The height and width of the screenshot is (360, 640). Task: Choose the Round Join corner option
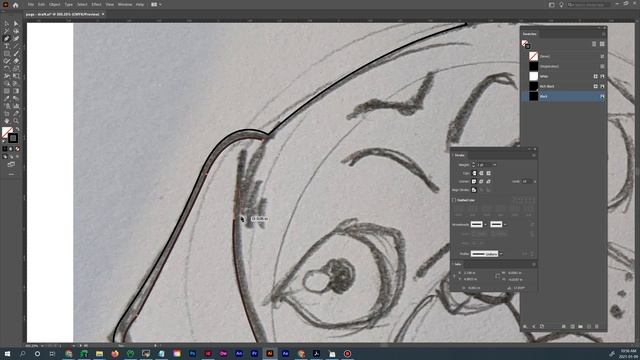click(481, 181)
